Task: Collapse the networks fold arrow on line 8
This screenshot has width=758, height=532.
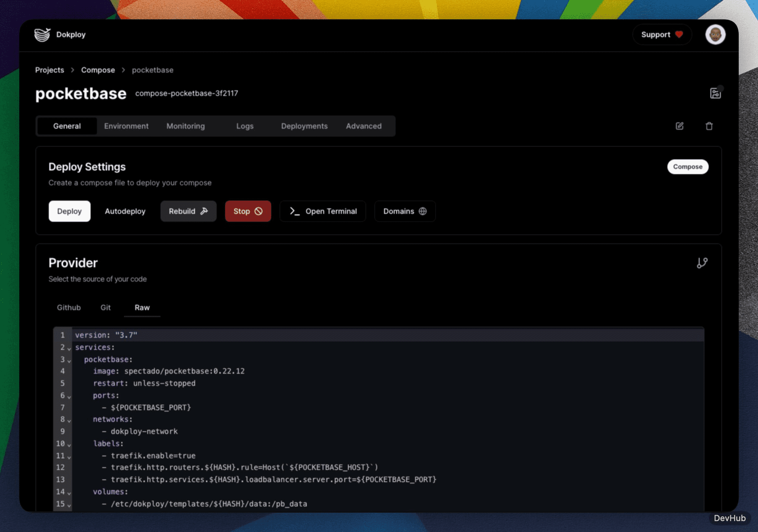Action: tap(69, 421)
